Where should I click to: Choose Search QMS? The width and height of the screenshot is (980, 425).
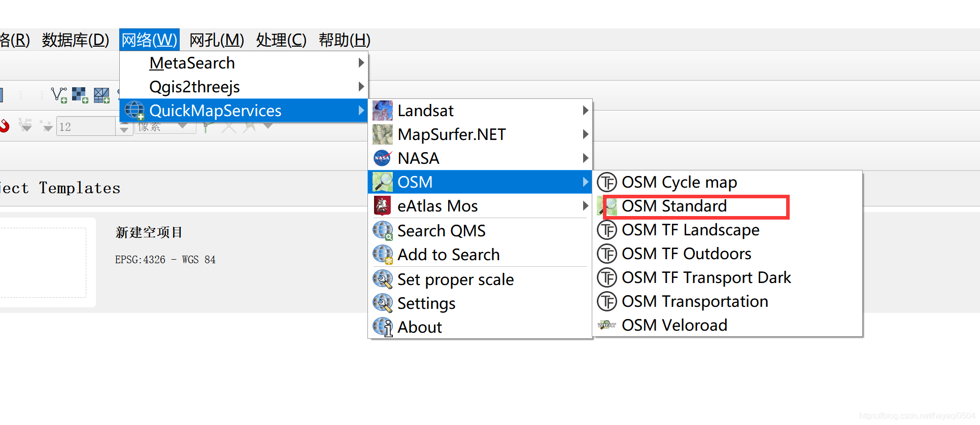coord(480,231)
